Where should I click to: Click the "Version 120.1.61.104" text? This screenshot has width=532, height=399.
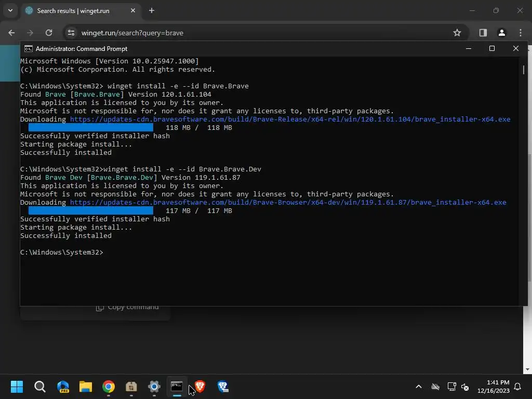pyautogui.click(x=170, y=95)
